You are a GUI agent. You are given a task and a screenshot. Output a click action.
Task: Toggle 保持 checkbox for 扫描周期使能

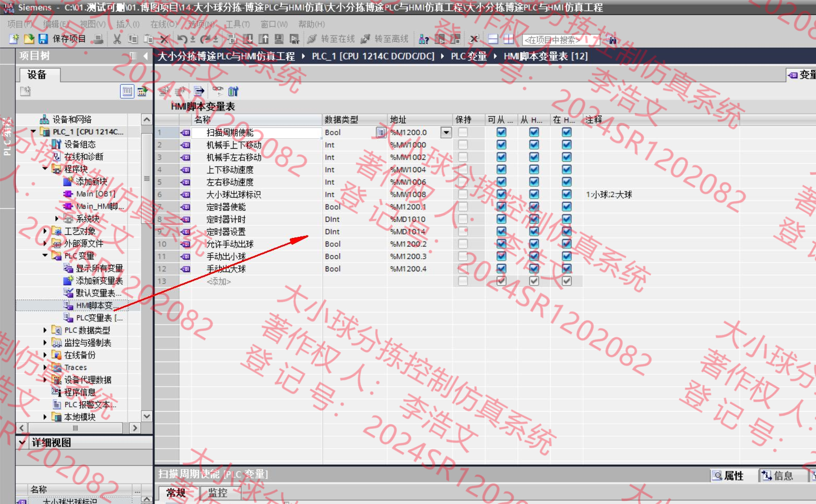coord(463,133)
